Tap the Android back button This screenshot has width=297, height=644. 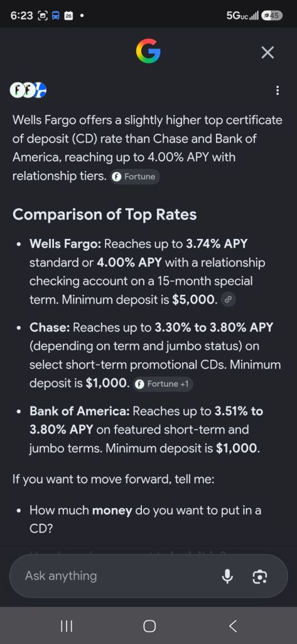pos(232,626)
